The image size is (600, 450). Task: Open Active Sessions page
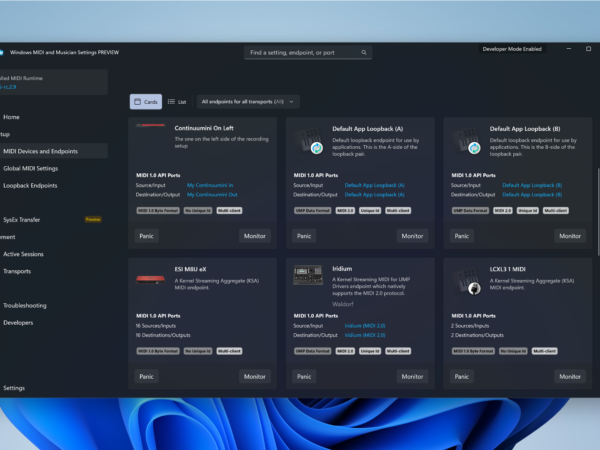coord(23,254)
